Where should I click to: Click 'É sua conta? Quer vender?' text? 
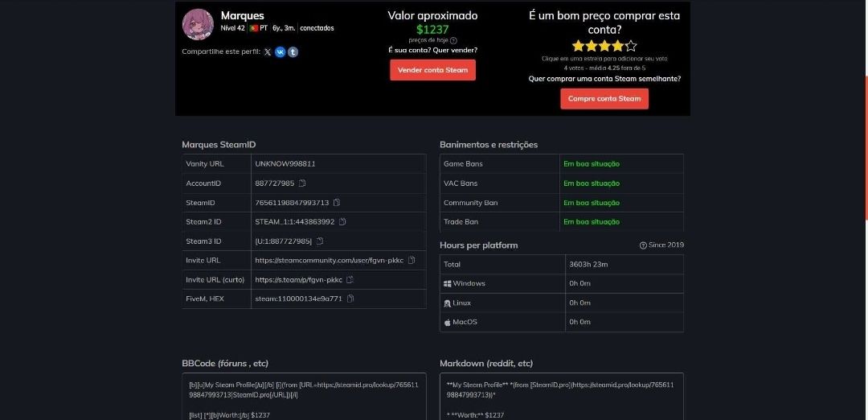coord(433,50)
